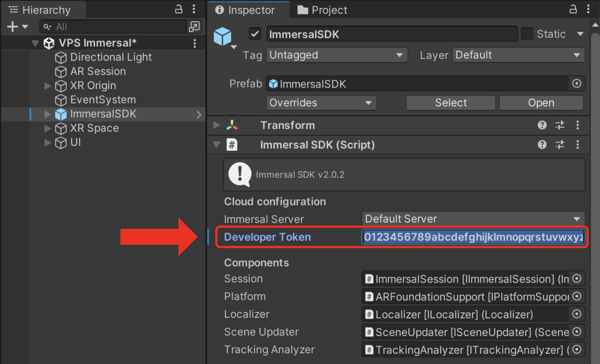Click the Cloud configuration heading
600x364 pixels.
pyautogui.click(x=275, y=202)
